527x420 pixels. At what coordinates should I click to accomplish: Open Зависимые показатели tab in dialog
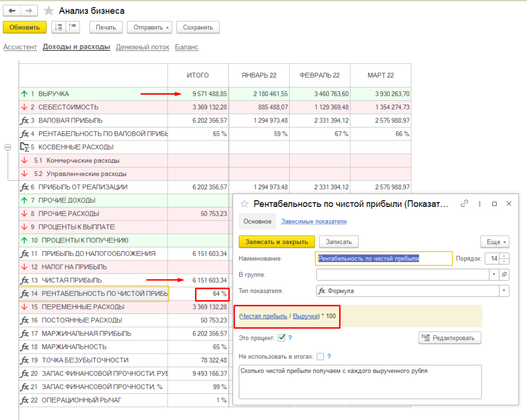point(313,221)
